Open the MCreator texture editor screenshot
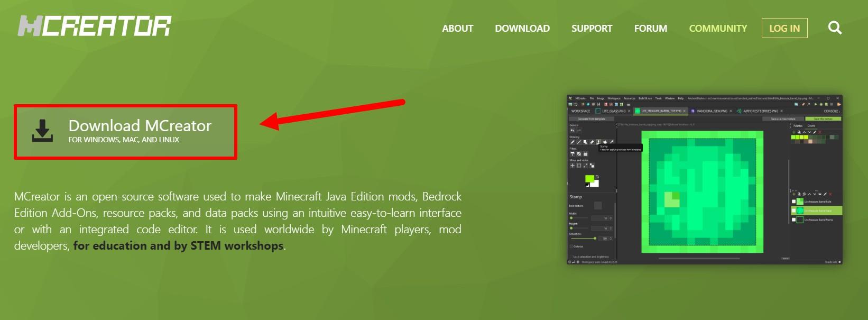Image resolution: width=868 pixels, height=320 pixels. coord(704,180)
